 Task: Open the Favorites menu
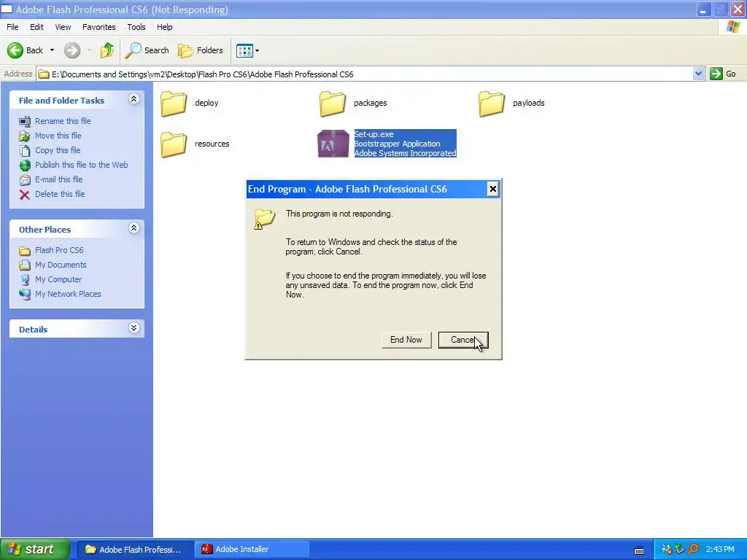(x=98, y=27)
